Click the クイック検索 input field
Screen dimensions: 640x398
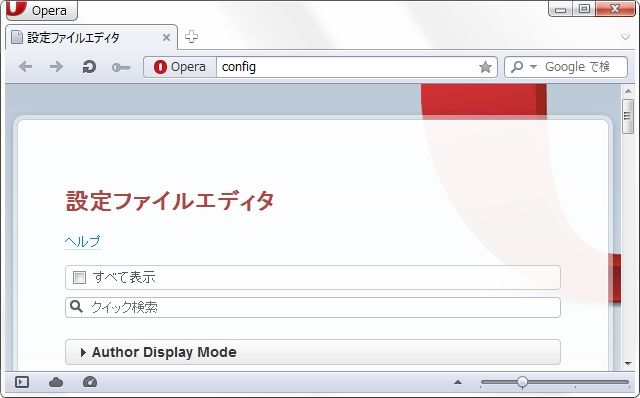point(313,307)
